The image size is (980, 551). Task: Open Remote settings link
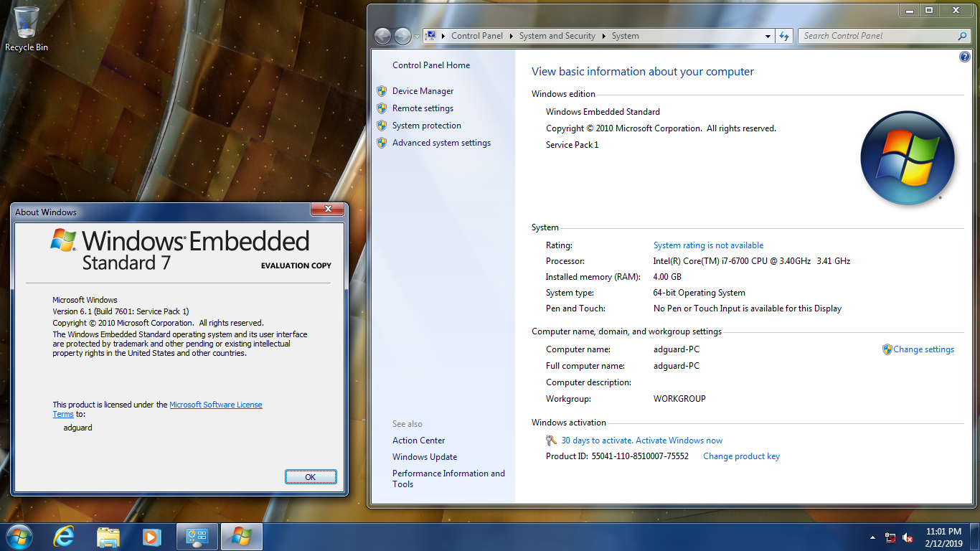pyautogui.click(x=423, y=108)
